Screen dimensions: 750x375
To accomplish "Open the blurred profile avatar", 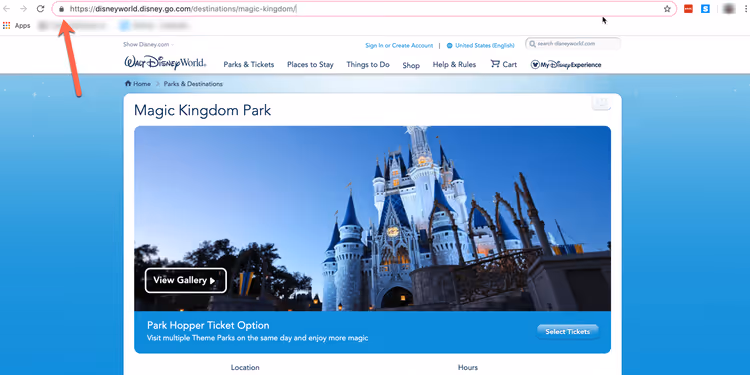I will click(728, 9).
